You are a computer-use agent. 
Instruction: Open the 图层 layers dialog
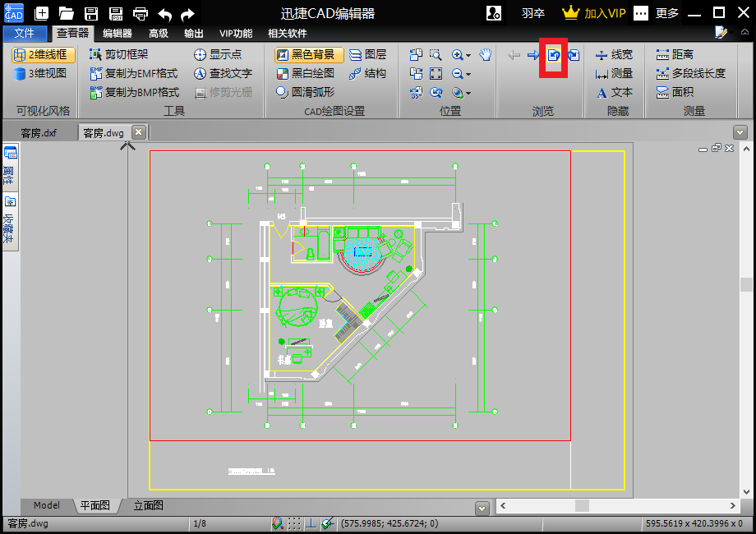[368, 54]
